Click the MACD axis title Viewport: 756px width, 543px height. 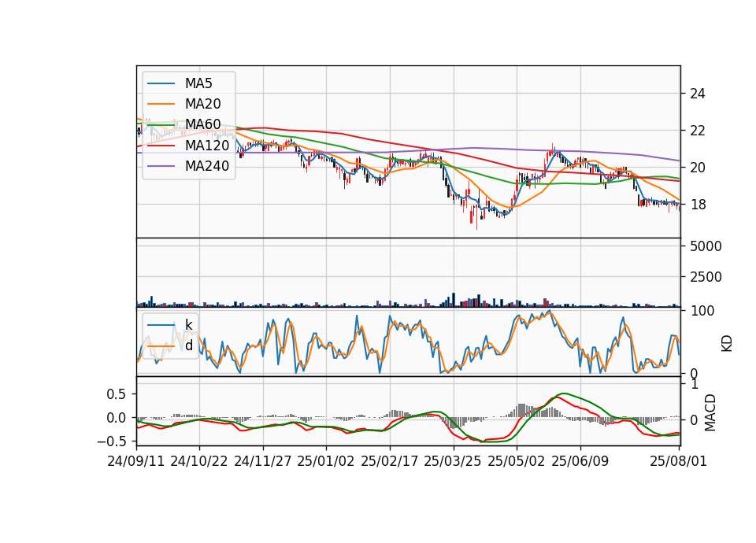(710, 412)
